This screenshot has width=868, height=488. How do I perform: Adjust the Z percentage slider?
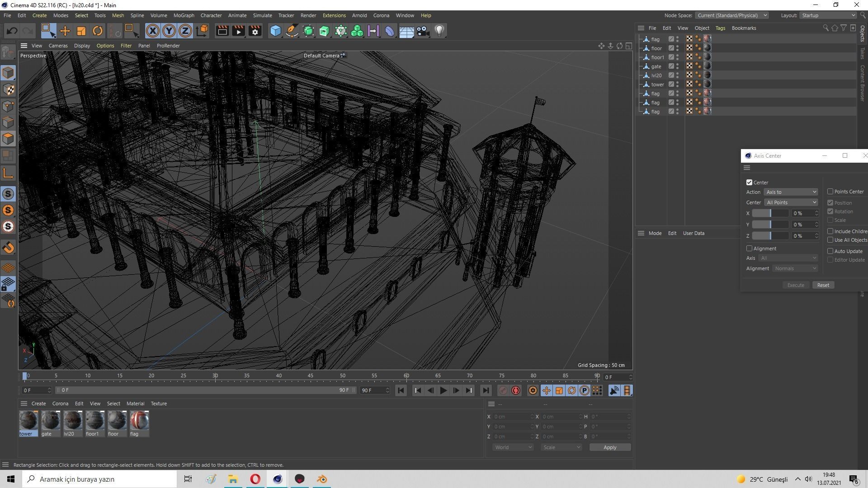770,236
